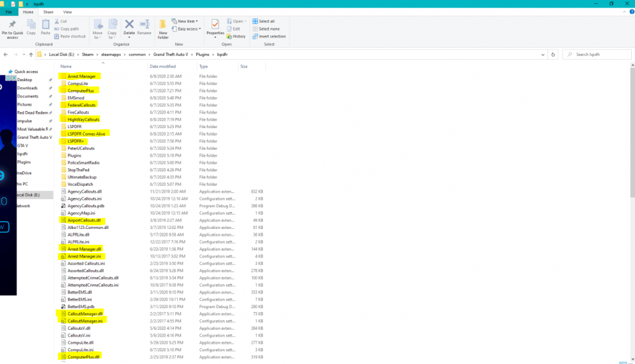Navigate to Local Disk (E:) breadcrumb
The height and width of the screenshot is (364, 635).
coord(62,54)
